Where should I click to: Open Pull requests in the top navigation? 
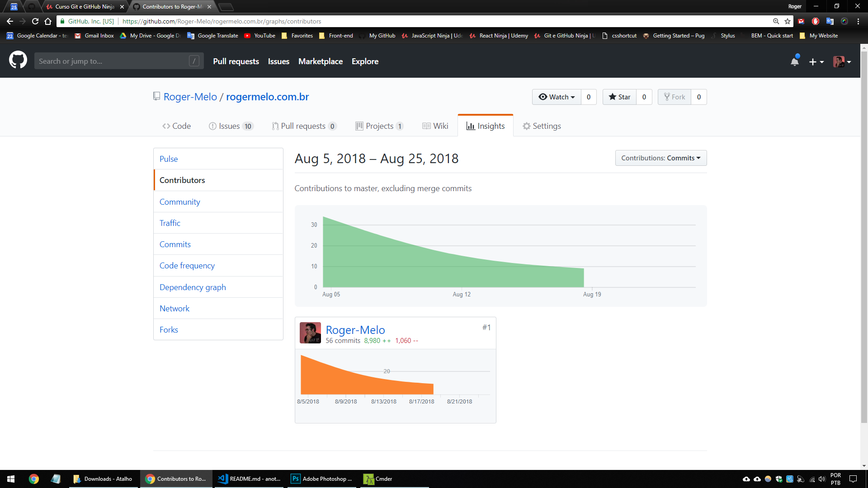pos(236,61)
